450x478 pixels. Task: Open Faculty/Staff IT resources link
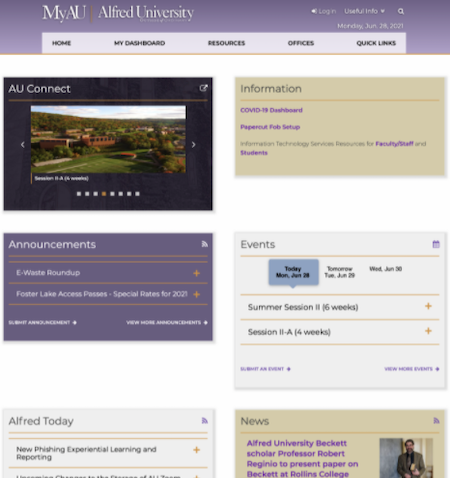(x=394, y=144)
